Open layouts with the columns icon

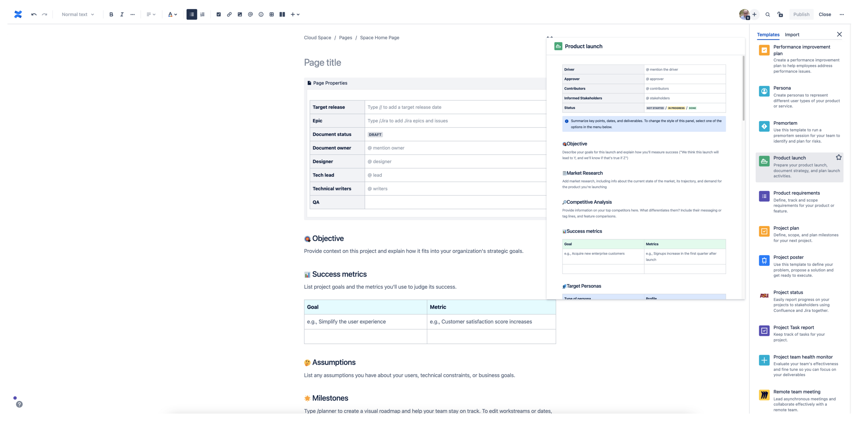[282, 14]
